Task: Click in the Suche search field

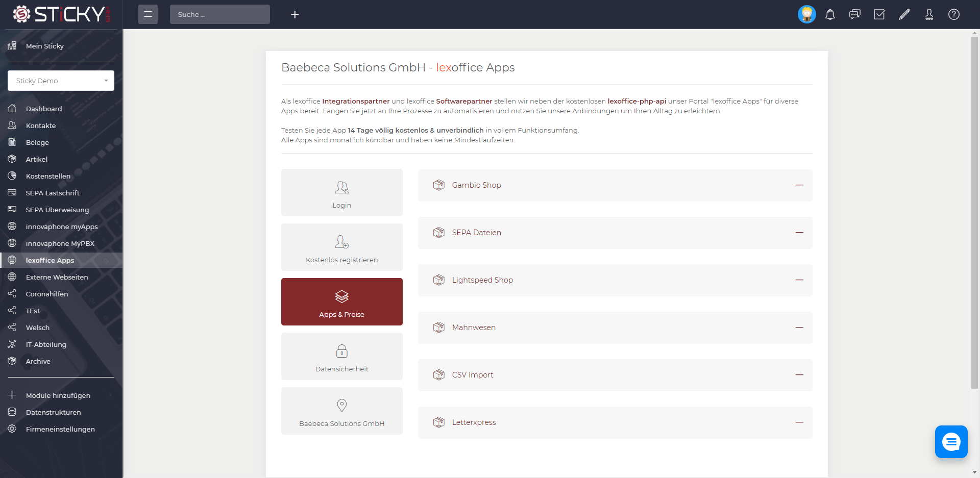Action: coord(220,14)
